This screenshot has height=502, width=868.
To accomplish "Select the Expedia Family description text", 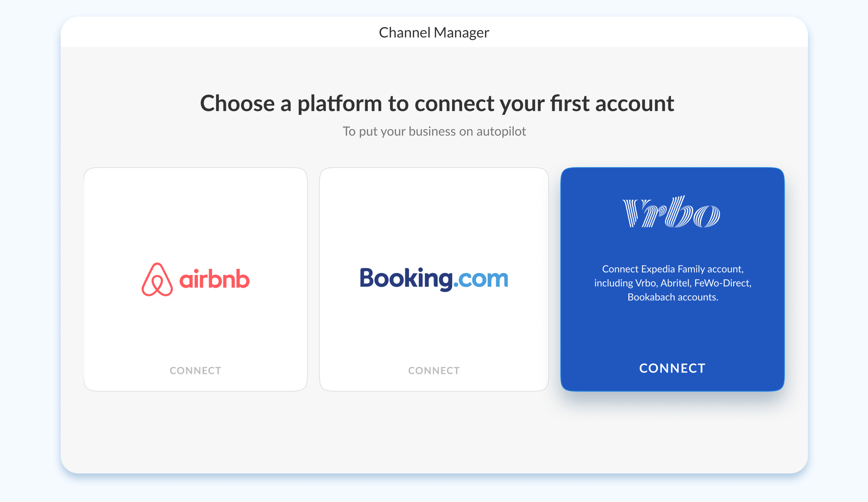I will click(673, 283).
